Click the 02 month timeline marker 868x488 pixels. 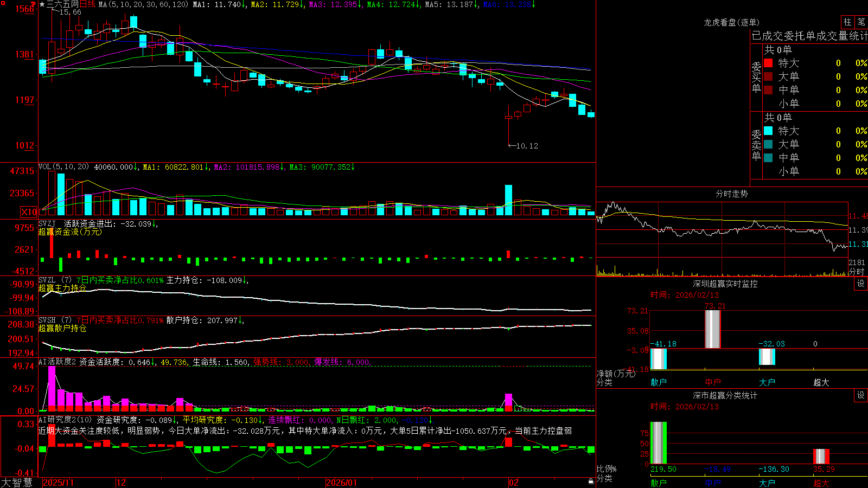(x=514, y=483)
